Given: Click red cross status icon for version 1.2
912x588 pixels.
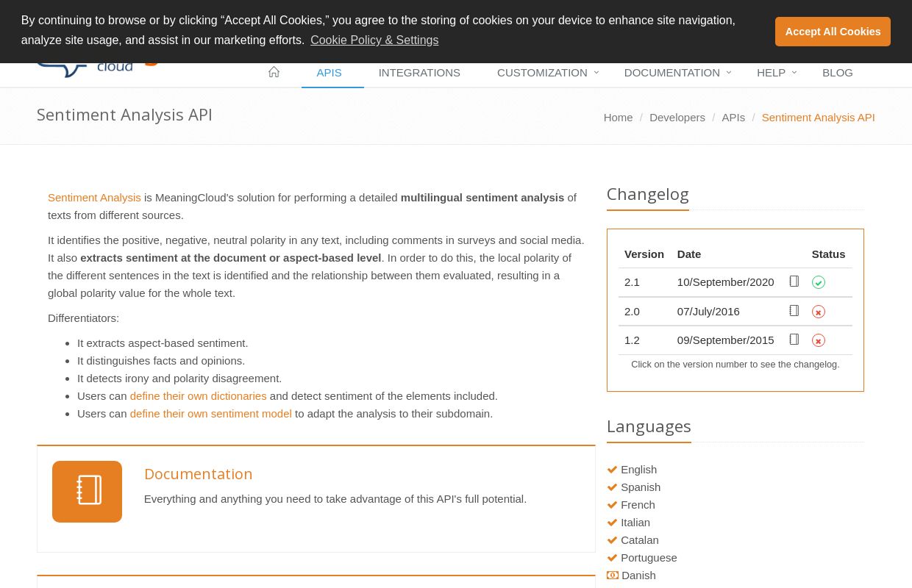Looking at the screenshot, I should click(x=819, y=340).
